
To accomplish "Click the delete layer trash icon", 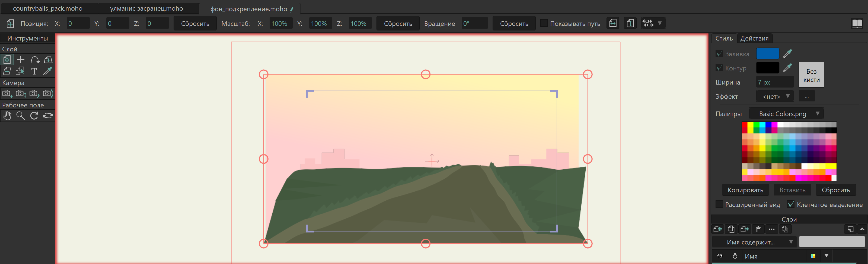I will click(x=758, y=229).
